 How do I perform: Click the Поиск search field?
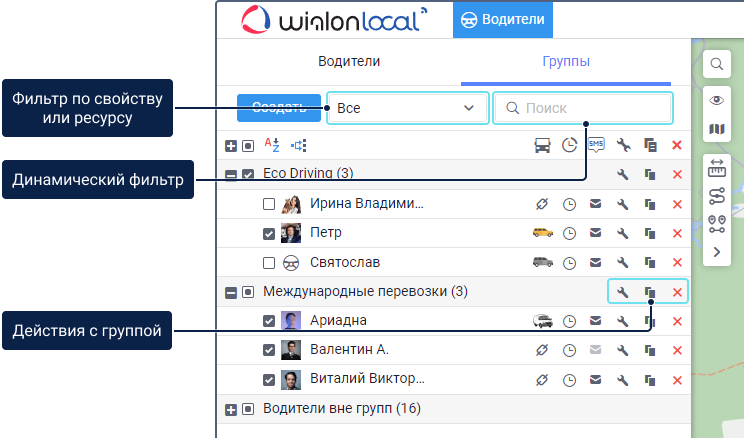click(583, 108)
